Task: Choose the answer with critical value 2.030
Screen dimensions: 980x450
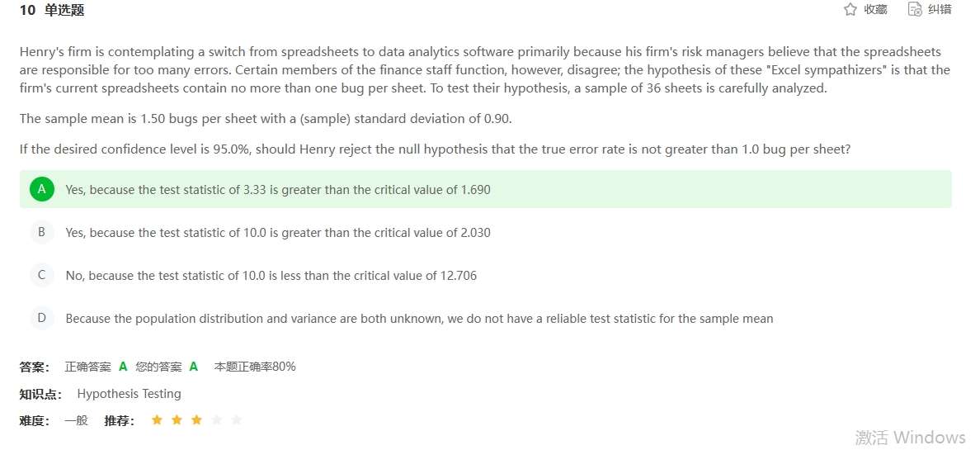Action: (278, 233)
